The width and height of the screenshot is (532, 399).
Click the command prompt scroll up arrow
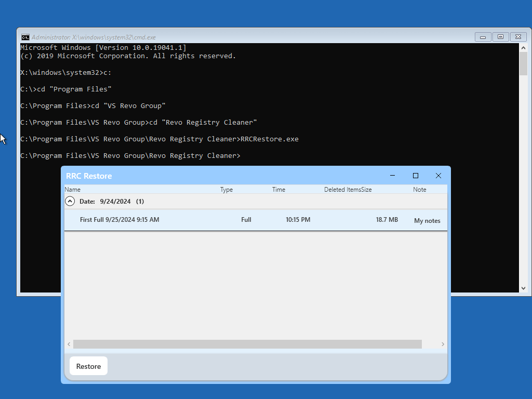click(x=523, y=47)
